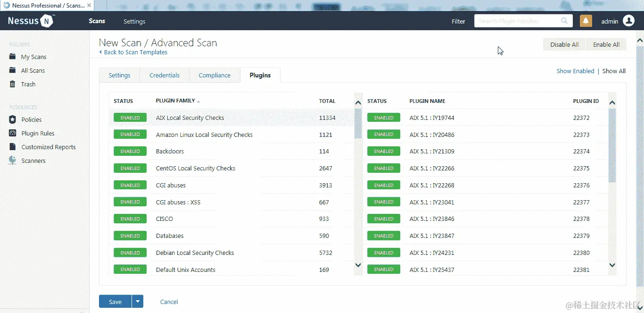644x313 pixels.
Task: Click the Customized Reports document icon
Action: pyautogui.click(x=13, y=147)
